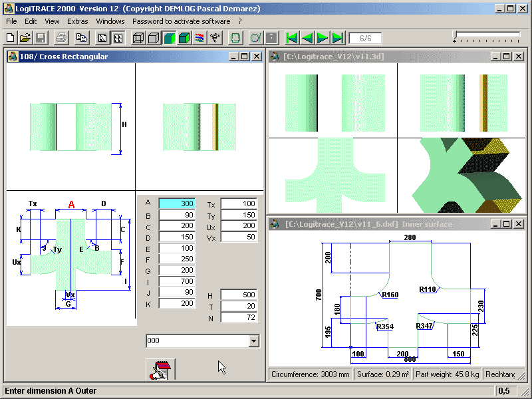
Task: Click the Surface: 0.29 m² status text
Action: (x=383, y=374)
